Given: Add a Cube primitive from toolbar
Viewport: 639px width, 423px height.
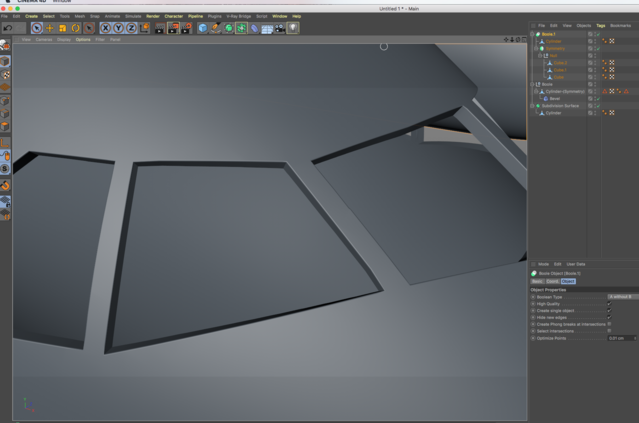Looking at the screenshot, I should (x=203, y=28).
